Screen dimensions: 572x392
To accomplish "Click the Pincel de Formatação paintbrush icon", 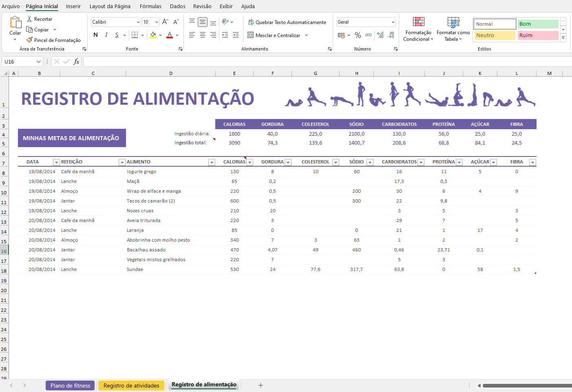I will pyautogui.click(x=29, y=40).
